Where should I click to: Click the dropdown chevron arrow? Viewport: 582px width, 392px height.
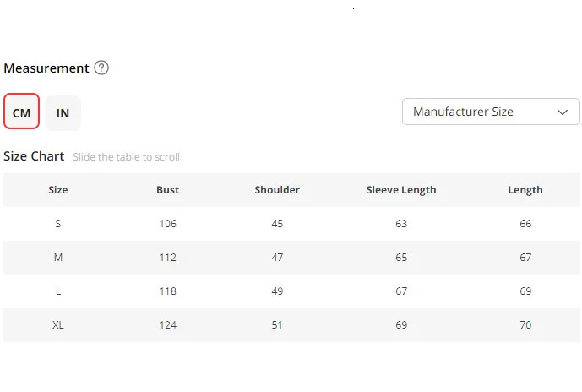[563, 112]
